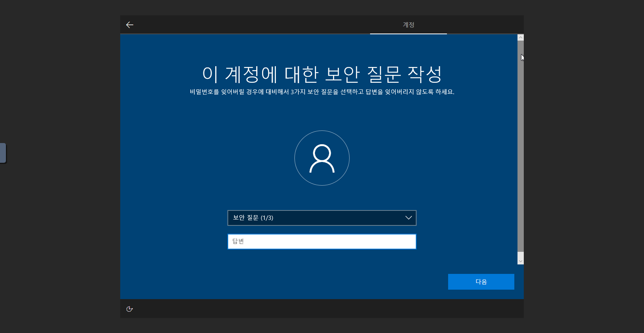Select the 계정 tab
This screenshot has width=644, height=333.
click(x=408, y=25)
